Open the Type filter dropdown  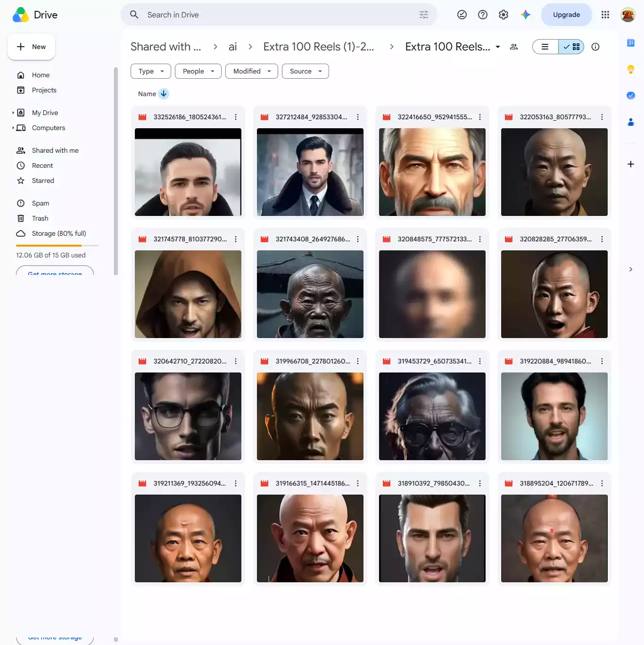click(x=151, y=71)
